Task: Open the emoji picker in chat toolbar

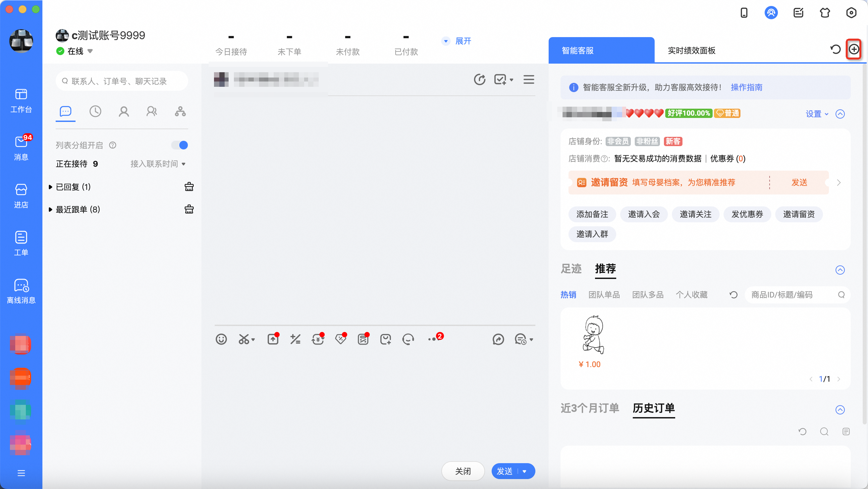Action: tap(221, 339)
